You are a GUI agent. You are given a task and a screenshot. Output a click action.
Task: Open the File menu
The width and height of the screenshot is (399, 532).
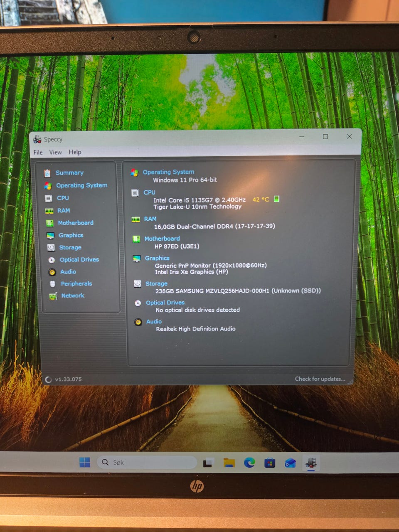pyautogui.click(x=38, y=152)
